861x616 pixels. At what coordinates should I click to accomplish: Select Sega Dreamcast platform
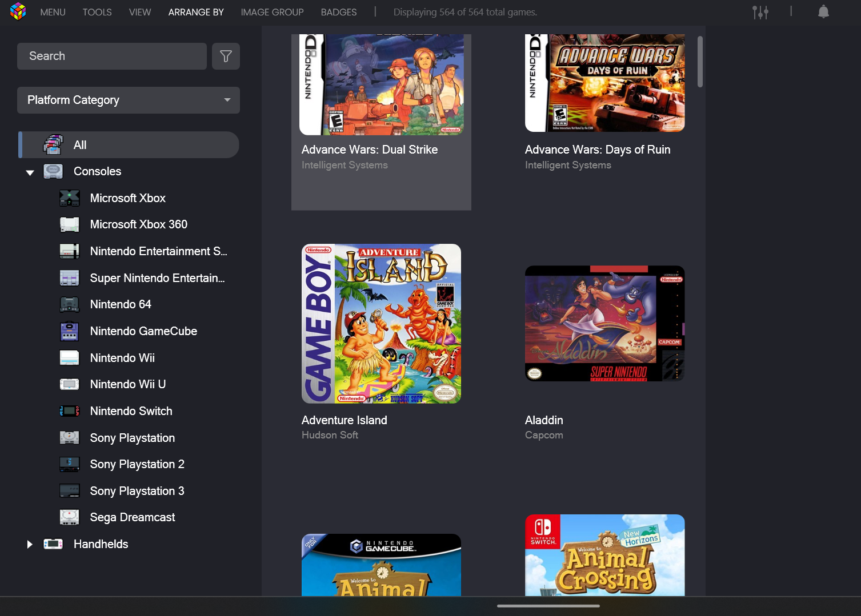point(132,517)
